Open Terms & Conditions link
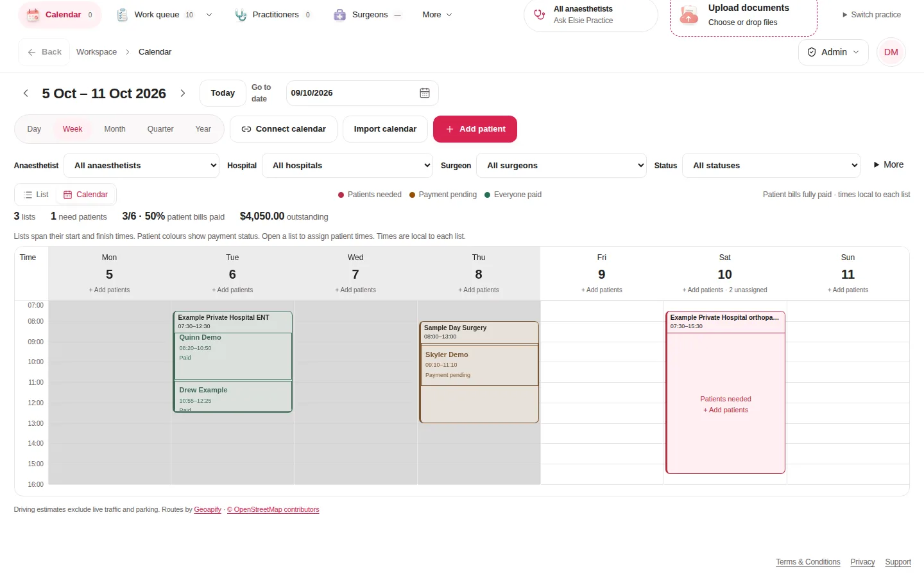 point(808,562)
